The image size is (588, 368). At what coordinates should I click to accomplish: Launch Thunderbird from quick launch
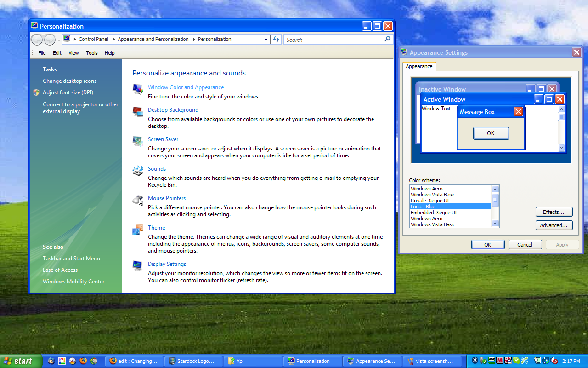click(x=51, y=361)
